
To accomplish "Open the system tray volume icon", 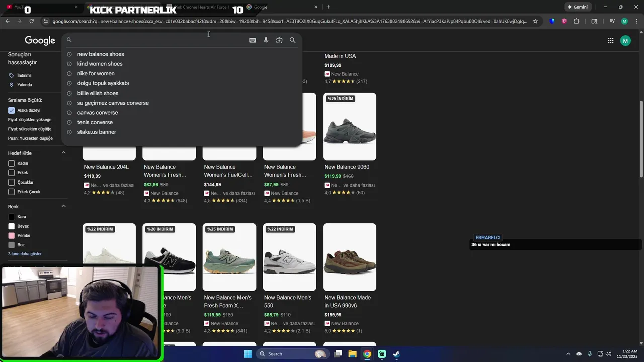I will pyautogui.click(x=608, y=354).
